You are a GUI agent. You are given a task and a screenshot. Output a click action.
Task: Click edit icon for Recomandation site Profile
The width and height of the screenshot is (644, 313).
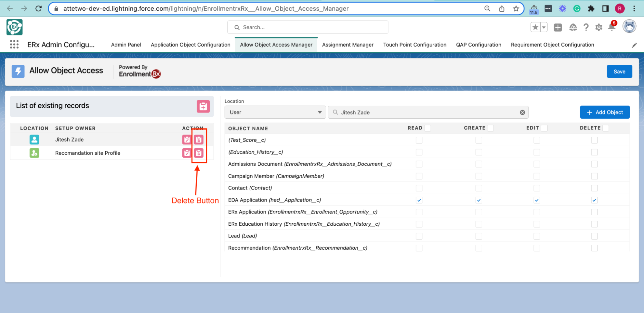click(x=187, y=153)
